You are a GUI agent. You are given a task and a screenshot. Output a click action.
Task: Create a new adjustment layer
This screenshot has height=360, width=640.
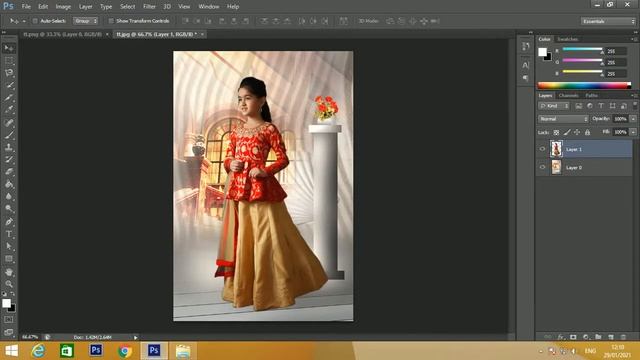coord(586,337)
